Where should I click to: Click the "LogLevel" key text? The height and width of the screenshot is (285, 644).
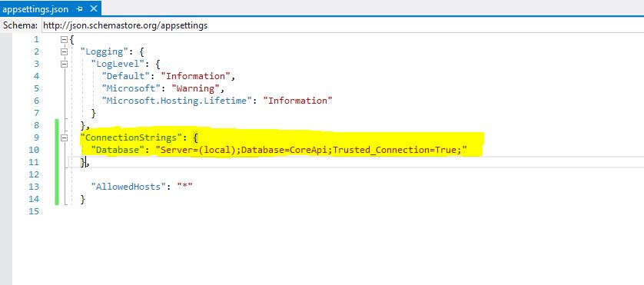(x=118, y=64)
